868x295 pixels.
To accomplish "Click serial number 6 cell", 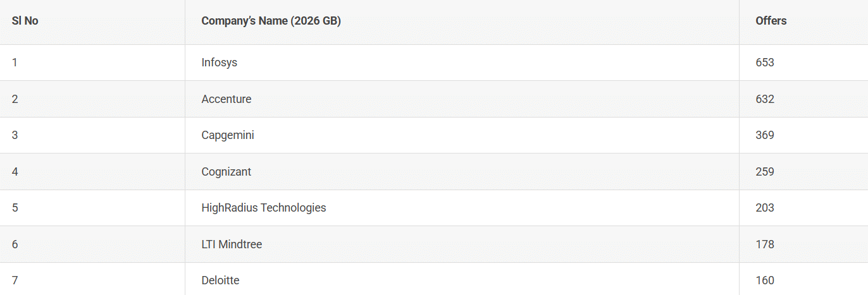I will point(15,244).
